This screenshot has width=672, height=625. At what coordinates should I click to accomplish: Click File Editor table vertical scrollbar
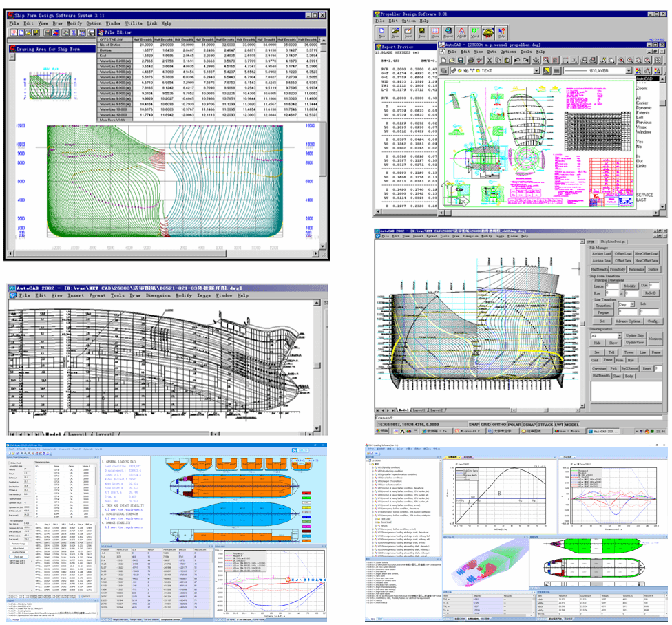tap(323, 76)
